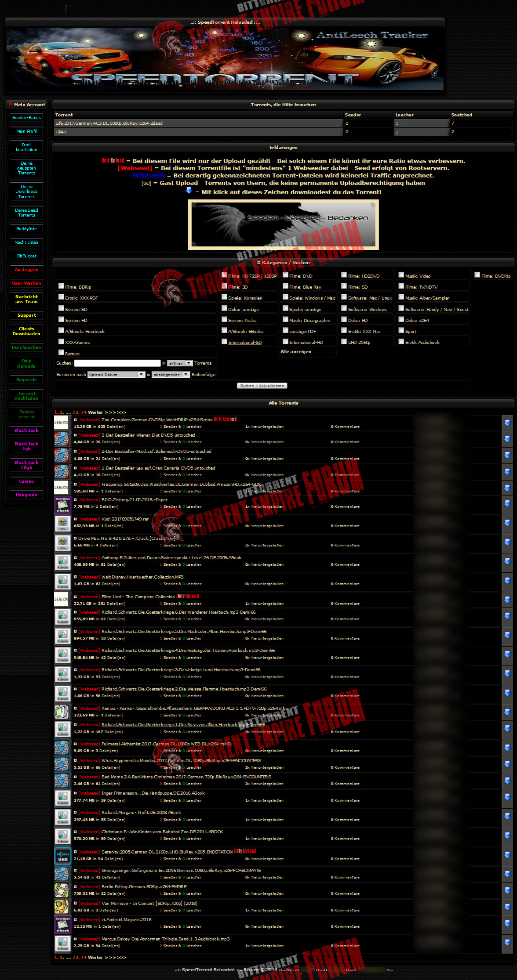Image resolution: width=517 pixels, height=980 pixels.
Task: Download Elfen Lied Complete Collection torrent arrow
Action: click(507, 600)
